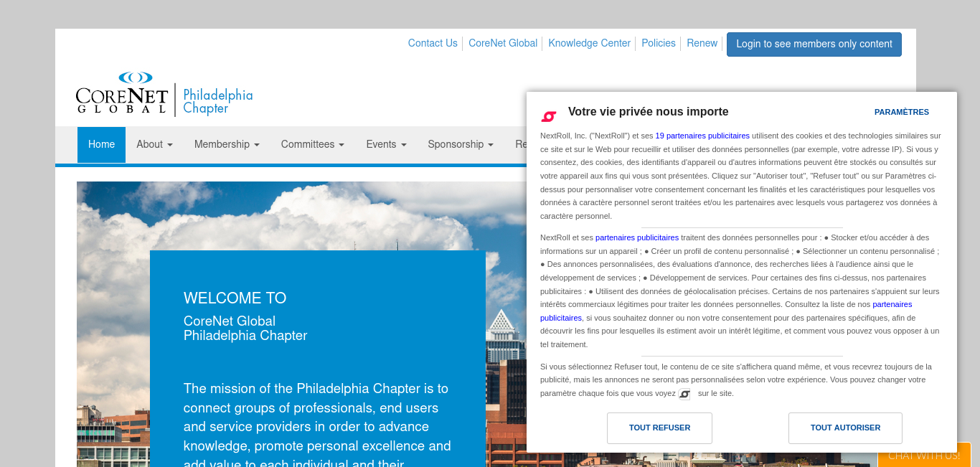980x467 pixels.
Task: Go to the Policies link
Action: [659, 43]
